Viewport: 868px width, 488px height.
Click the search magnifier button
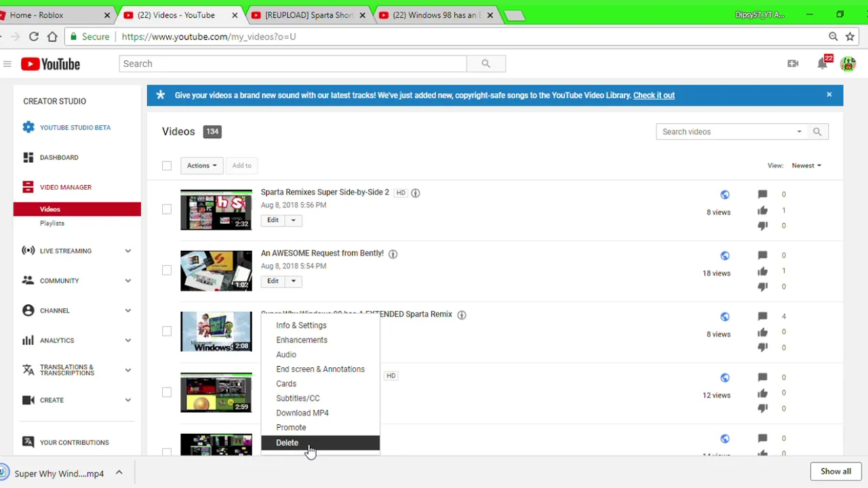click(486, 64)
